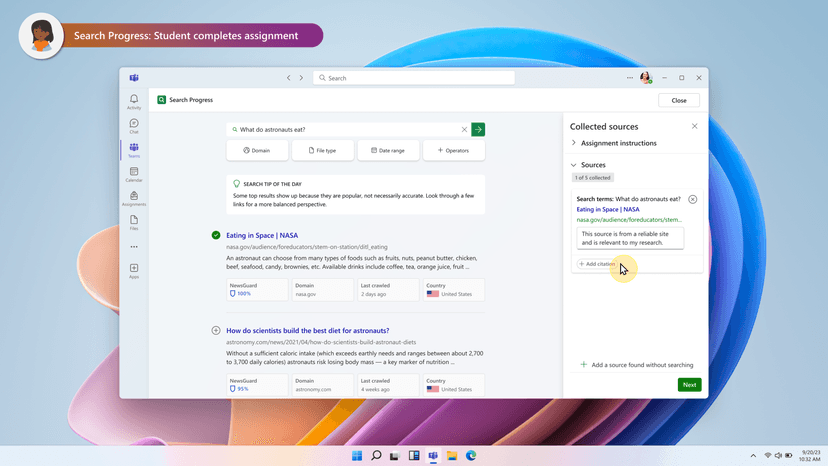
Task: Open the Operators filter
Action: pyautogui.click(x=454, y=151)
